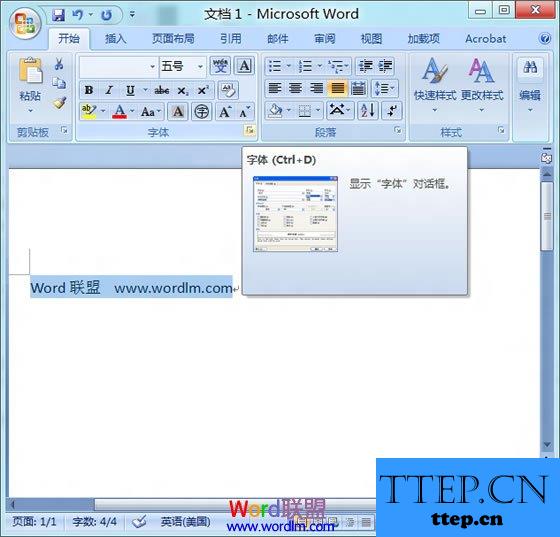Shrink the font size
Screen dimensions: 560x537
point(245,112)
